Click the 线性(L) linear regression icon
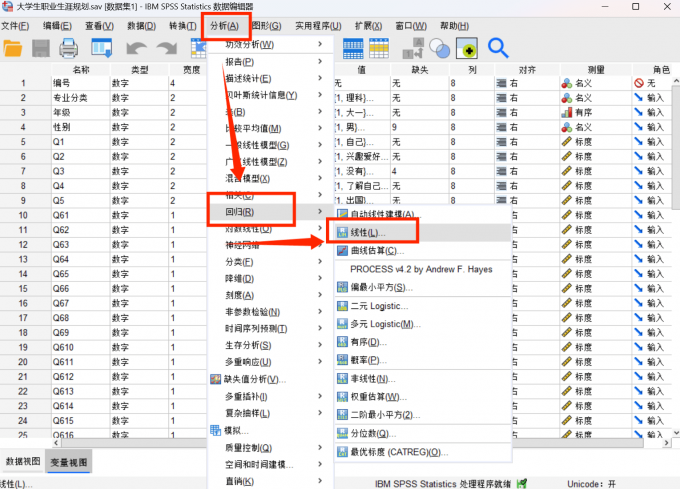Screen dimensions: 680x489 [x=342, y=233]
